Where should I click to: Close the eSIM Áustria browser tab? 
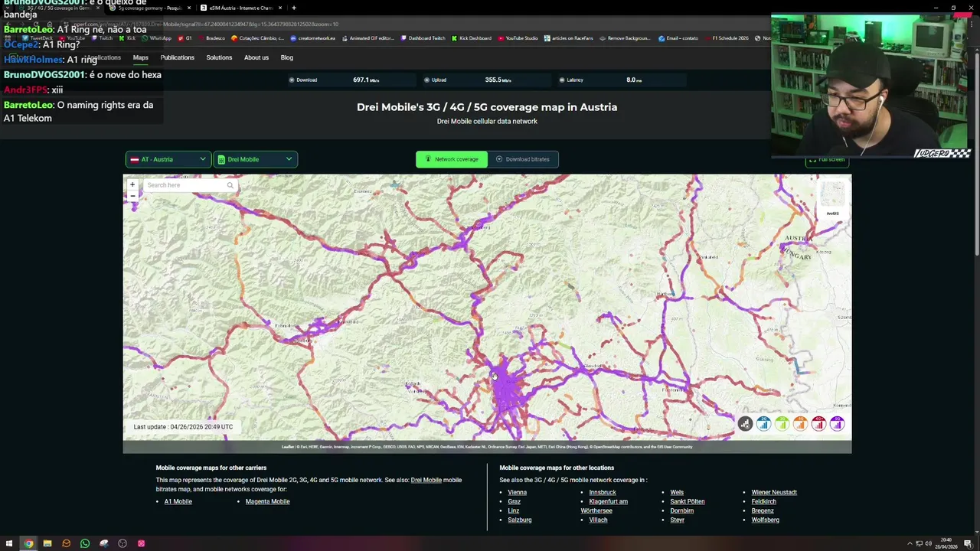pyautogui.click(x=280, y=8)
